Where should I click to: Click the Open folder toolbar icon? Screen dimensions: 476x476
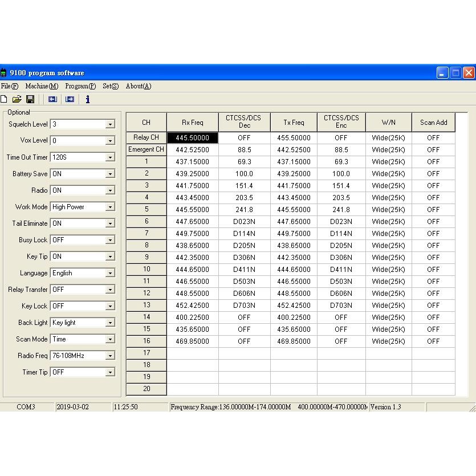(17, 99)
